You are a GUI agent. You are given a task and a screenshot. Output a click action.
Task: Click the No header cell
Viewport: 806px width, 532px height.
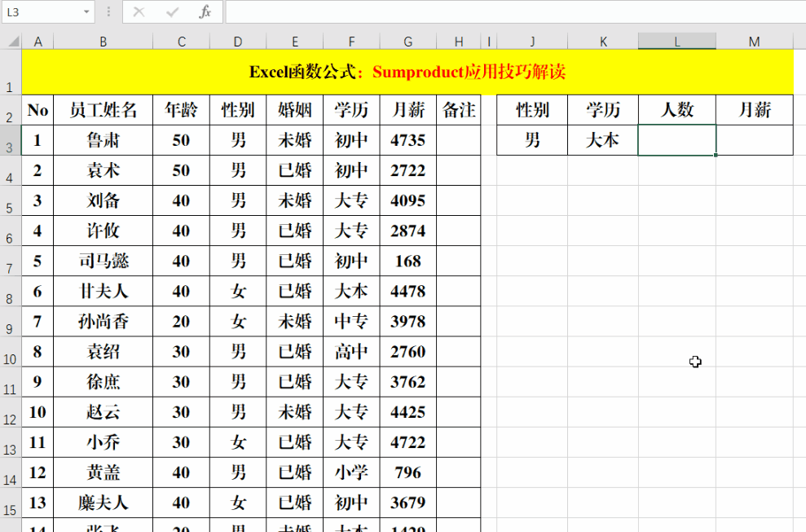point(37,110)
